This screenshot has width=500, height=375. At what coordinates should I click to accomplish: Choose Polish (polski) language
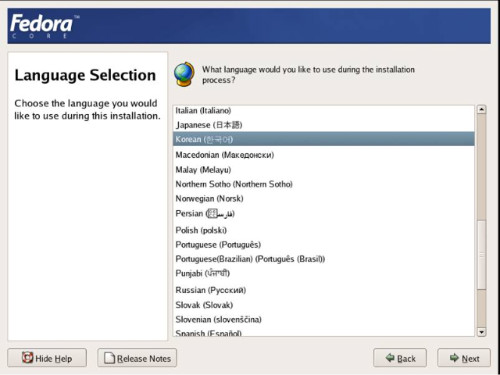coord(323,230)
